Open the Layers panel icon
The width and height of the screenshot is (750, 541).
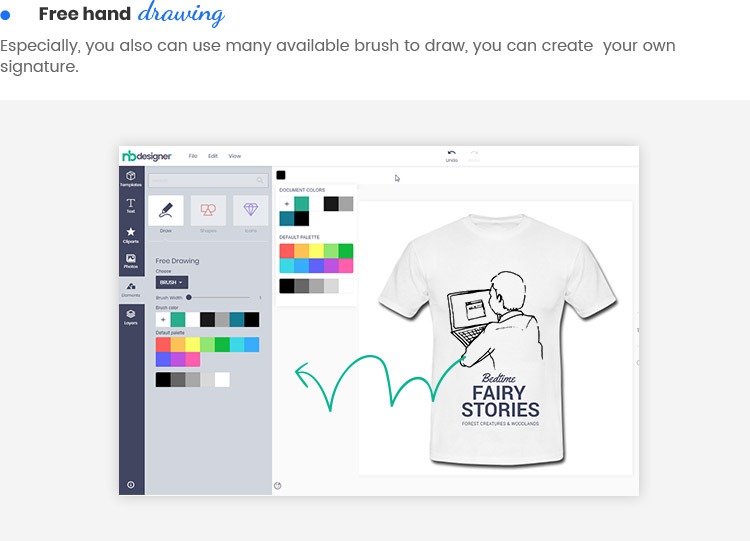tap(131, 316)
